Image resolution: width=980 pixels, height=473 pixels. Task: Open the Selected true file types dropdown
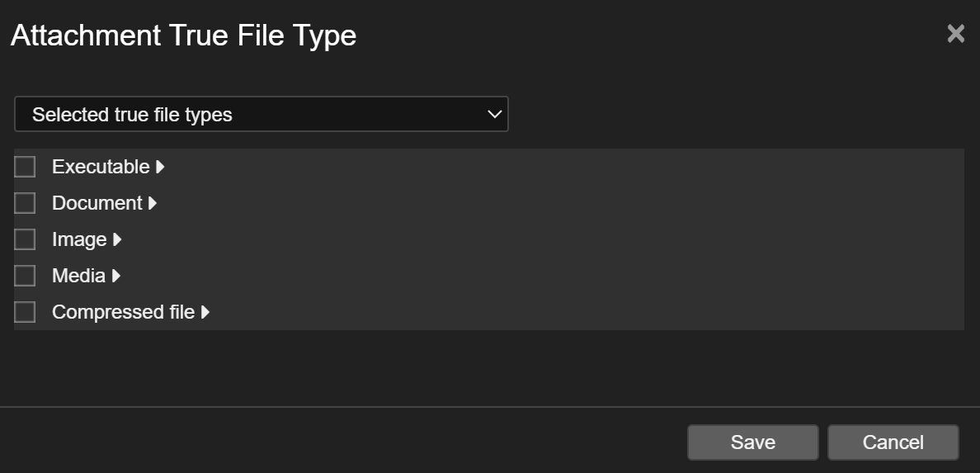tap(261, 115)
